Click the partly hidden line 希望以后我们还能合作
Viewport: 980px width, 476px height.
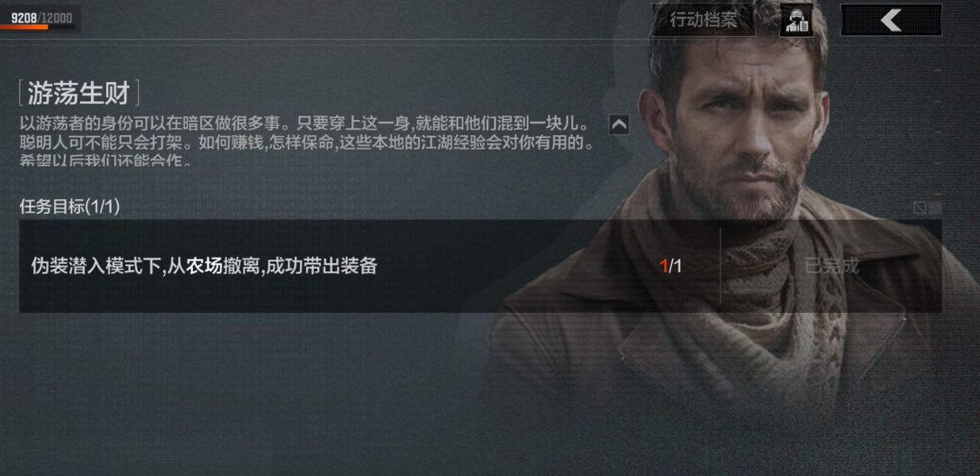[x=105, y=160]
